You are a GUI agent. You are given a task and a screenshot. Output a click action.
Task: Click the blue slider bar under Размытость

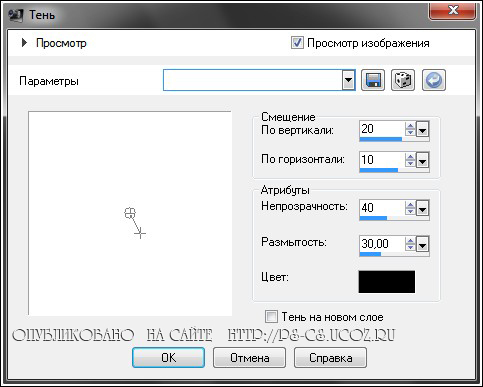click(x=370, y=254)
